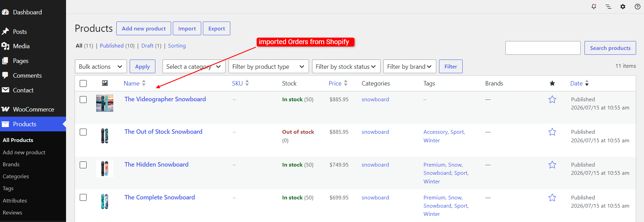Click the Dashboard gauge icon in sidebar
644x222 pixels.
[5, 12]
